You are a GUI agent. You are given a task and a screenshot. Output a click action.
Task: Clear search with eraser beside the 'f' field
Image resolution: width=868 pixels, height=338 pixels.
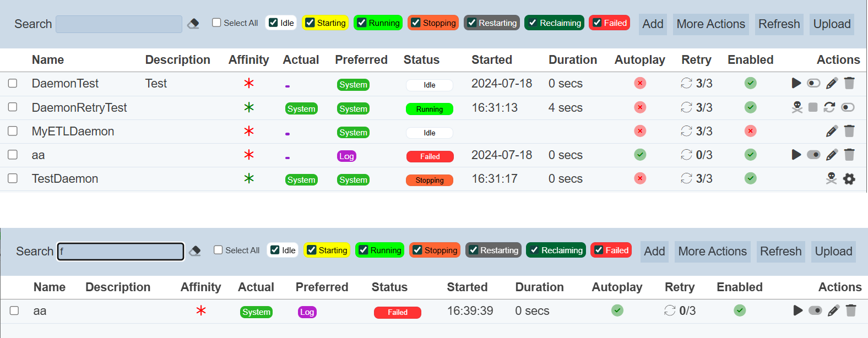click(x=195, y=251)
